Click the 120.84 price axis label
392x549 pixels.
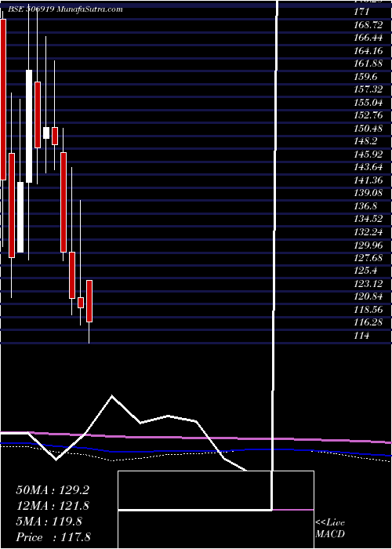tap(368, 296)
